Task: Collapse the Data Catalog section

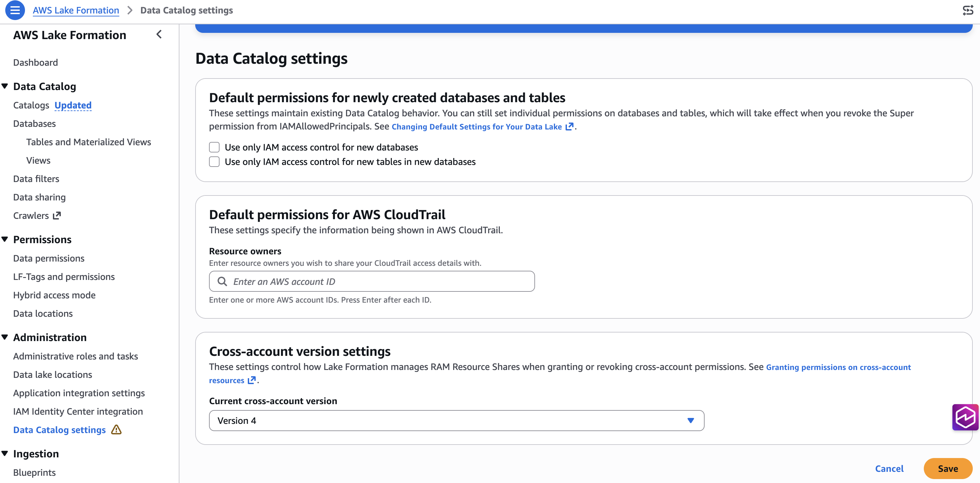Action: [x=5, y=86]
